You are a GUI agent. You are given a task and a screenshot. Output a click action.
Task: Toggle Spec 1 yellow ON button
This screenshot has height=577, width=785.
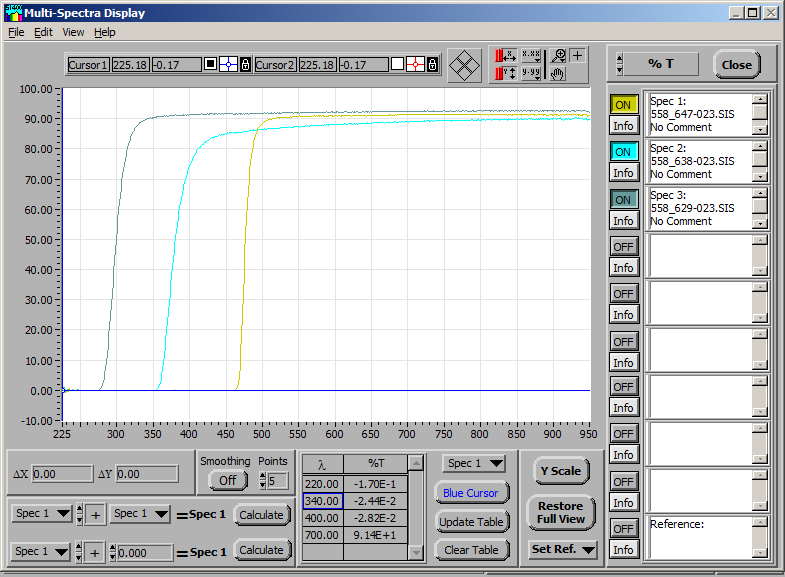pyautogui.click(x=623, y=104)
